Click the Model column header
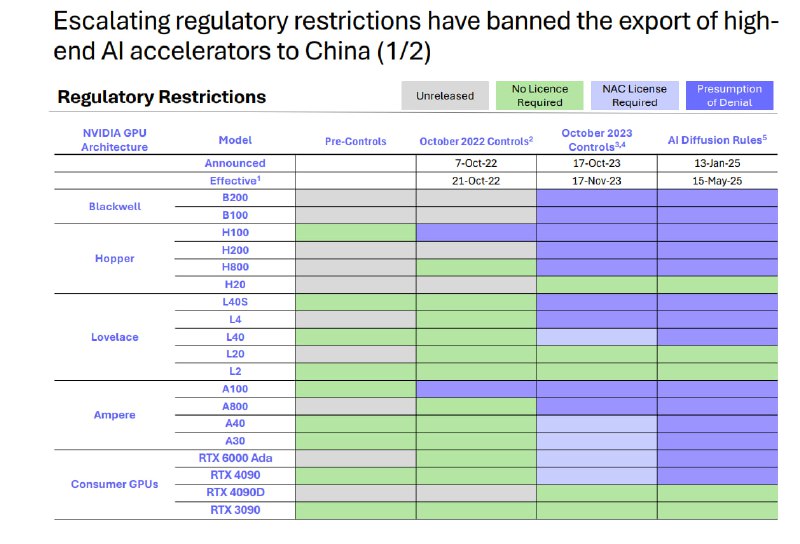 tap(235, 140)
